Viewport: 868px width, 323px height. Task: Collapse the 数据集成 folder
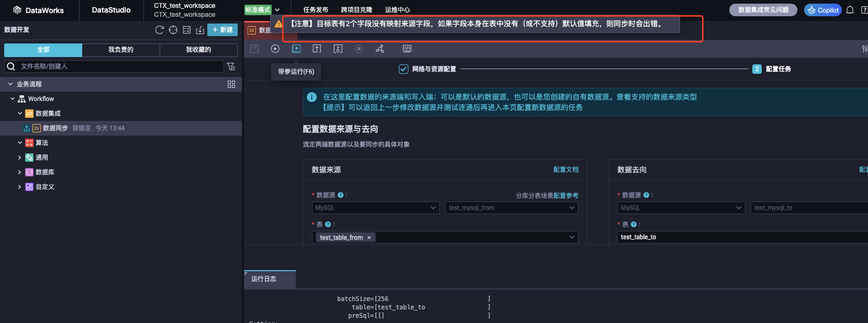pyautogui.click(x=20, y=114)
